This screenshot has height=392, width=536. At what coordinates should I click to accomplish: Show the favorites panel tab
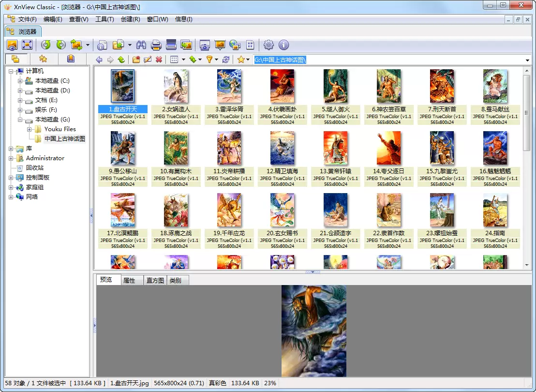tap(43, 59)
